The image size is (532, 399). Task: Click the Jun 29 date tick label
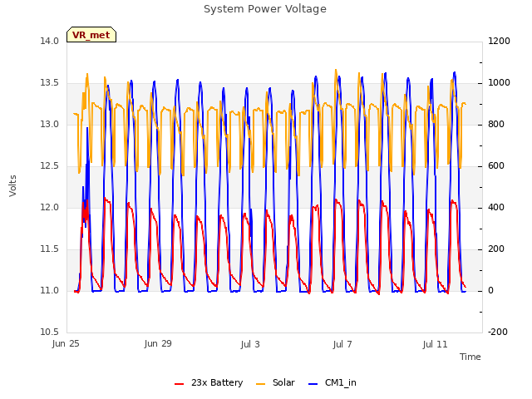coord(158,343)
